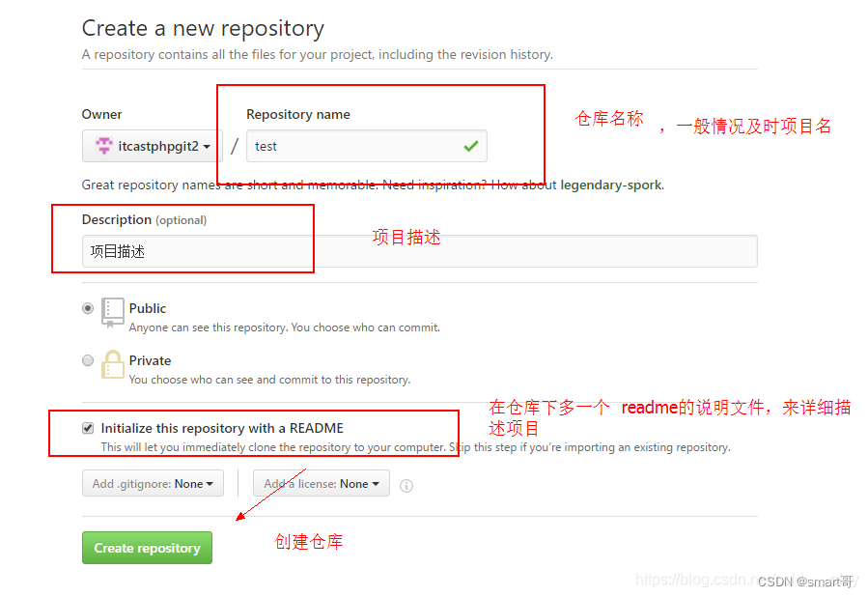Viewport: 868px width, 597px height.
Task: Click the Initialize this repository with a README label
Action: click(x=222, y=428)
